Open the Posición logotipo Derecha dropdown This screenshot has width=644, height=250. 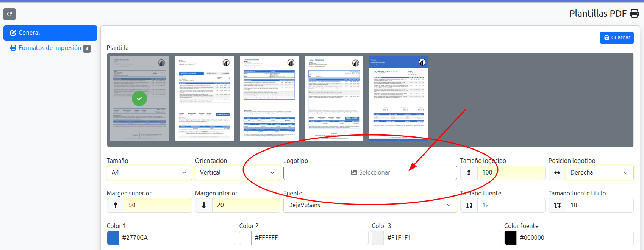[599, 173]
